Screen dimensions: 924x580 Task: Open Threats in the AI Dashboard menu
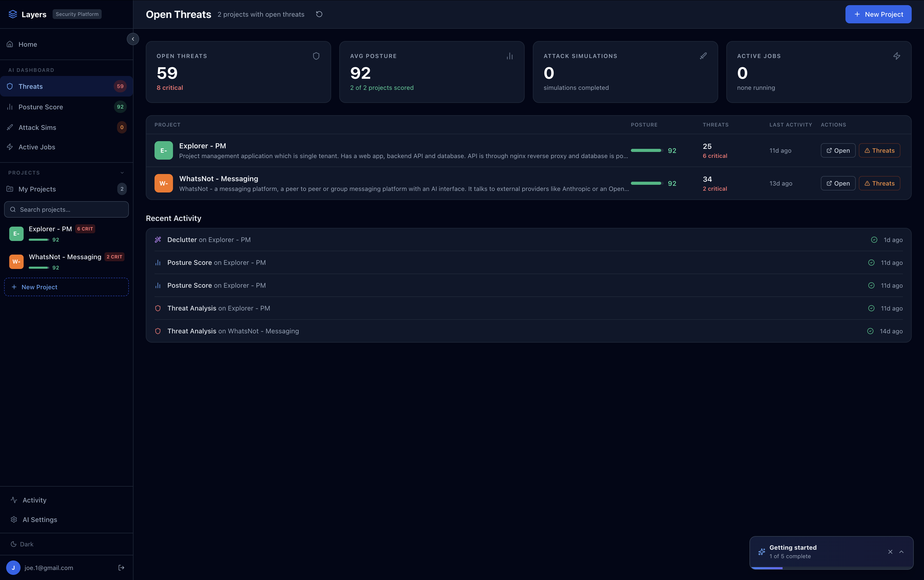pos(66,86)
